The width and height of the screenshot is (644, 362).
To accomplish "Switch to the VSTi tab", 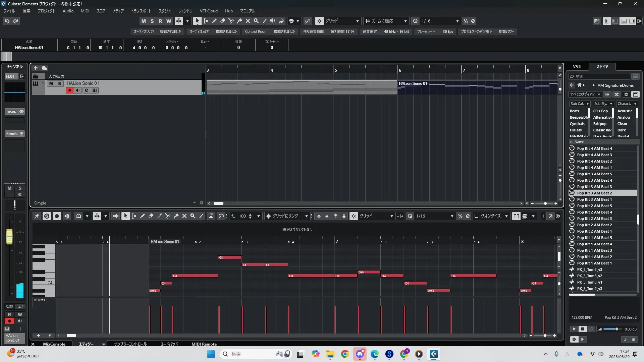I will [x=577, y=66].
